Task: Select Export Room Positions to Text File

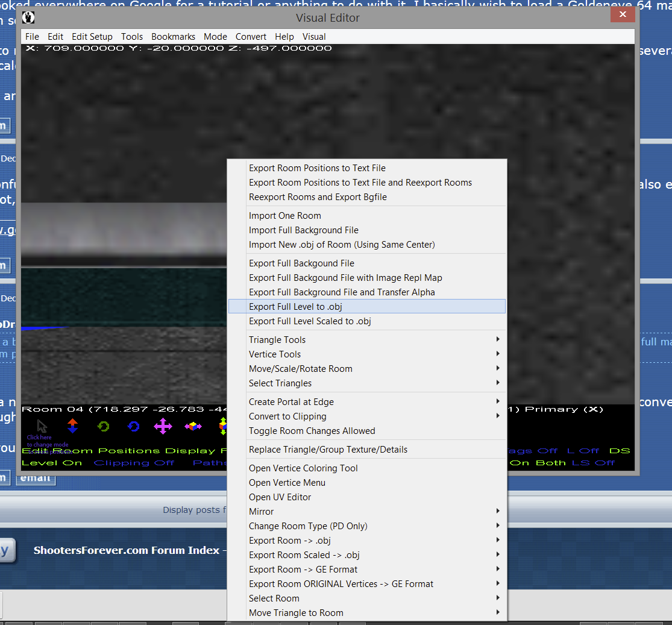Action: tap(367, 169)
